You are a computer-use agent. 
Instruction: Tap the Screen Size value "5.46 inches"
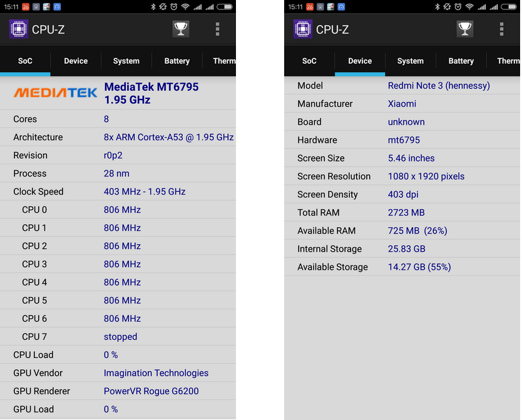[411, 158]
